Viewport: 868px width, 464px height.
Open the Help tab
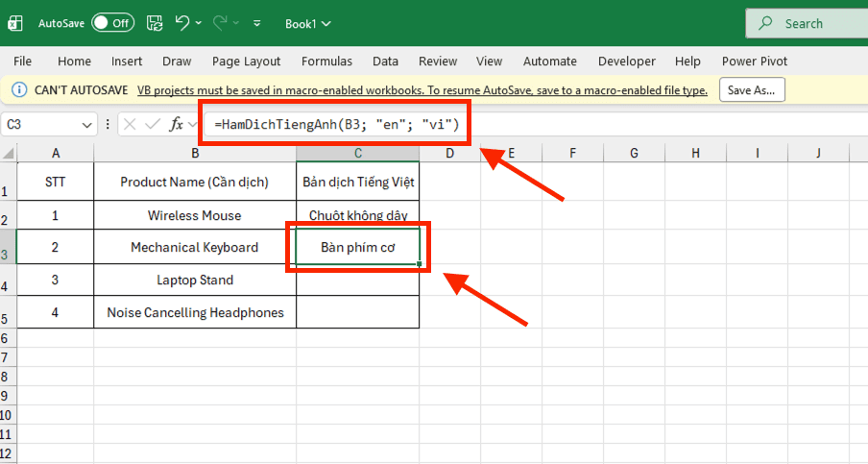point(687,61)
